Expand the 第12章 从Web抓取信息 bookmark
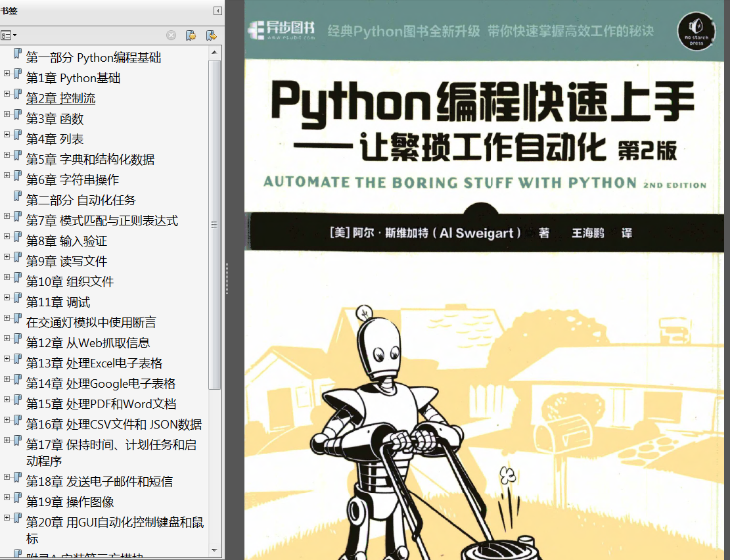Image resolution: width=730 pixels, height=560 pixels. 7,338
